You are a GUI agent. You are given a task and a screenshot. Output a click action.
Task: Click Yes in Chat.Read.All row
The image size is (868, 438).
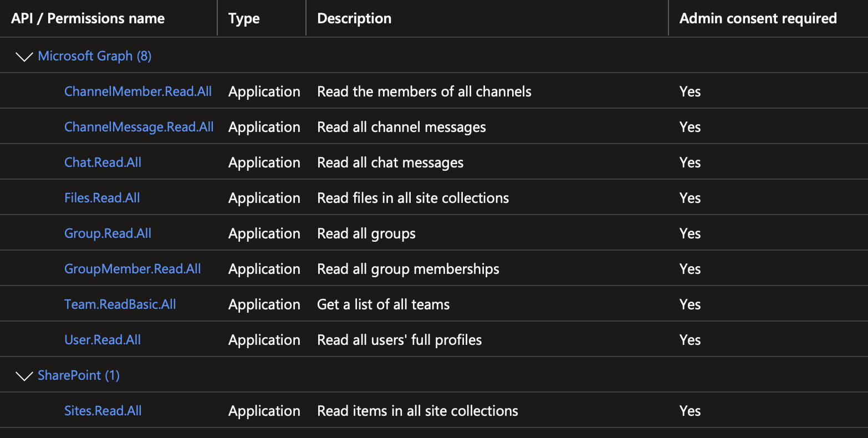pos(690,162)
